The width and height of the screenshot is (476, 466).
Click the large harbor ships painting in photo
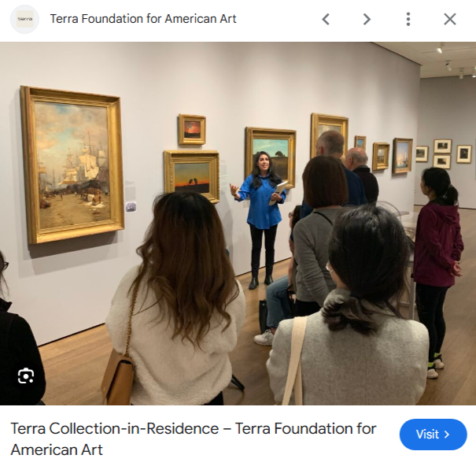click(72, 165)
